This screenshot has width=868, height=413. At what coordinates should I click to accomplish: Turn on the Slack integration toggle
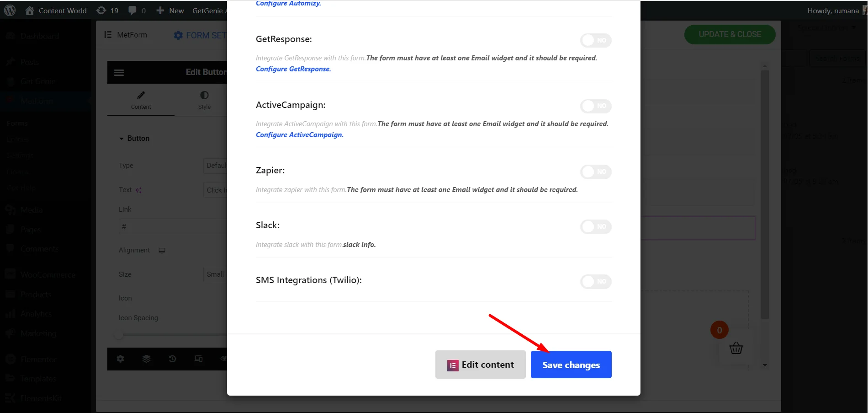(x=595, y=227)
